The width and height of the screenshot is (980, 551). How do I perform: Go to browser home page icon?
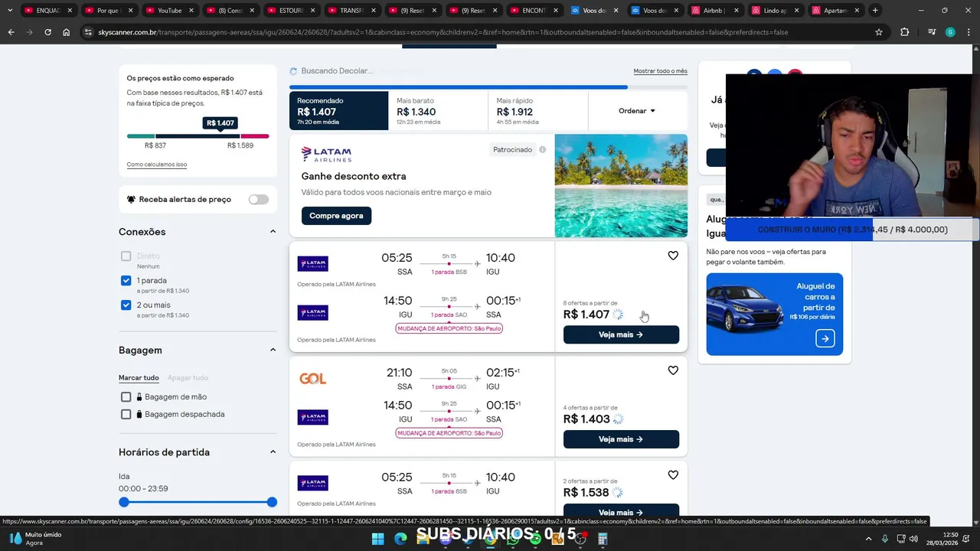tap(67, 32)
